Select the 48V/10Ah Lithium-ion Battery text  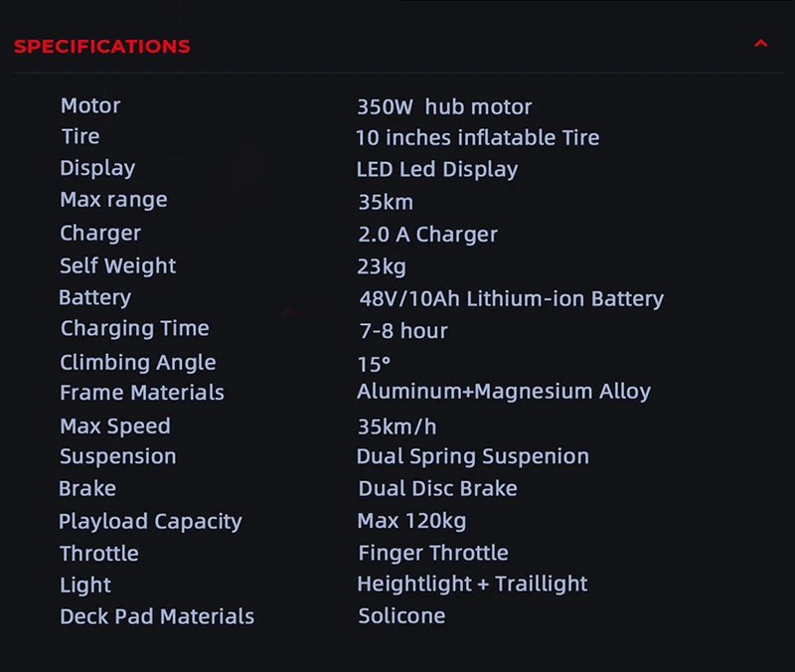click(x=511, y=298)
